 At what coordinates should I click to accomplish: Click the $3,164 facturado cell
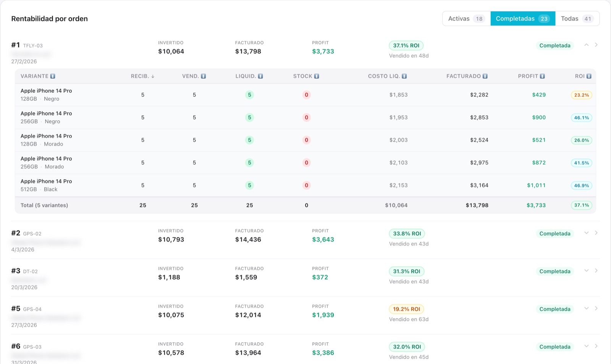click(x=479, y=185)
